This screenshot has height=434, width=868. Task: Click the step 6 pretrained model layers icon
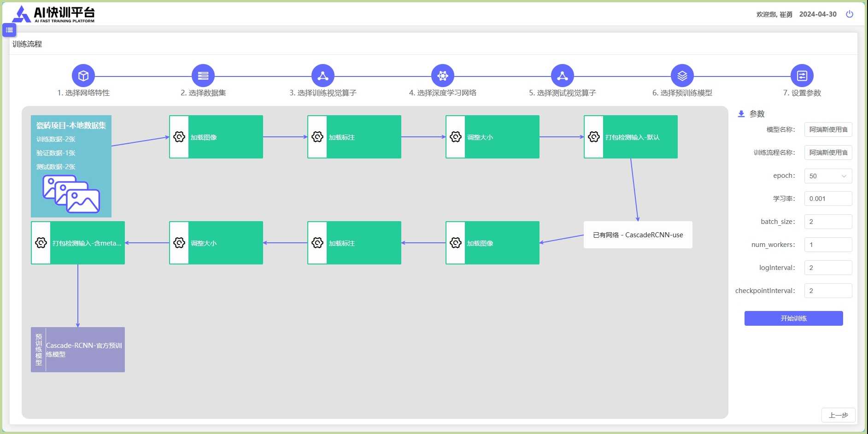pyautogui.click(x=682, y=76)
